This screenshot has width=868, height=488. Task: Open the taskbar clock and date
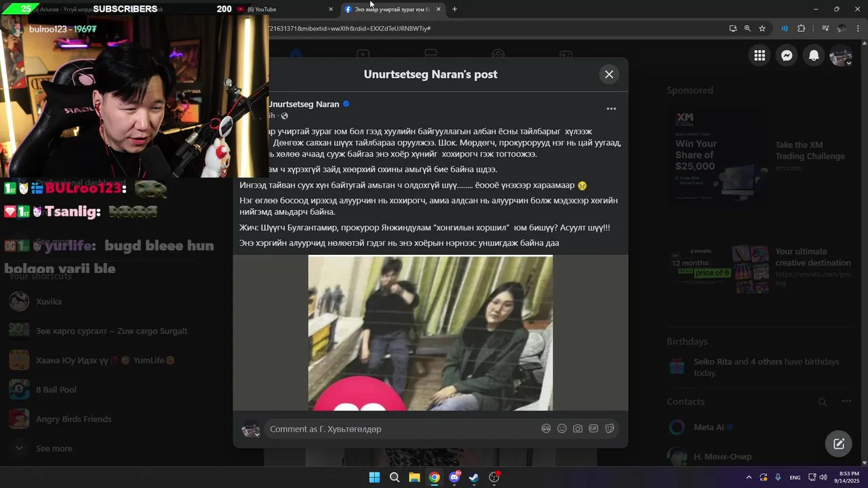(x=849, y=477)
